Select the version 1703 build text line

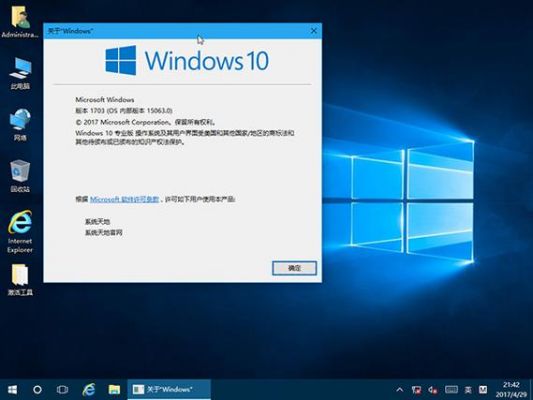point(124,110)
